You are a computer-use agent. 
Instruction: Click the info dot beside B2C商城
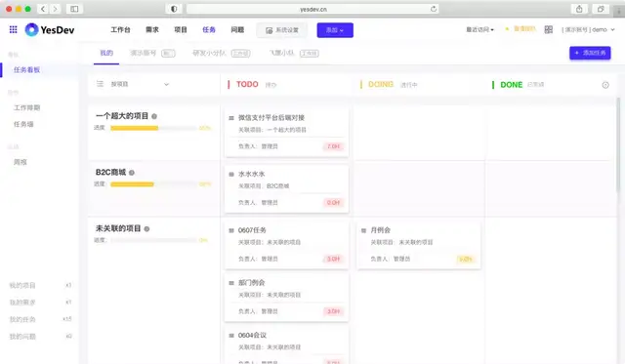(132, 173)
